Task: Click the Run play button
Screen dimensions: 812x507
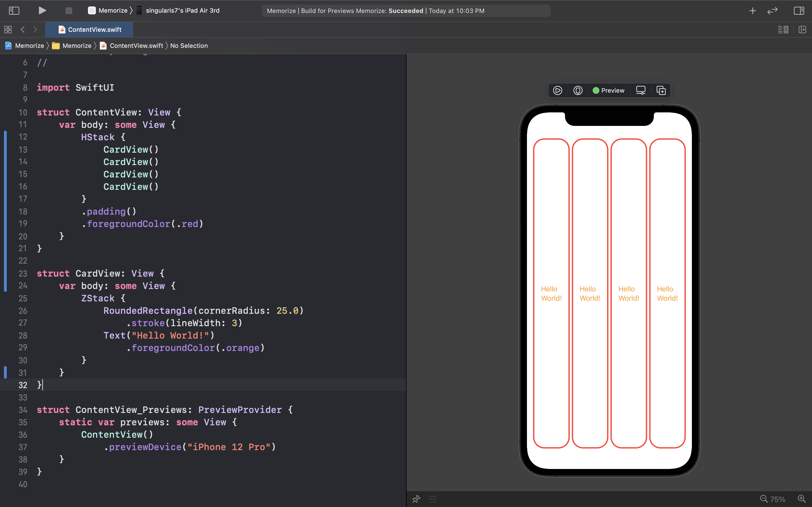Action: click(x=42, y=10)
